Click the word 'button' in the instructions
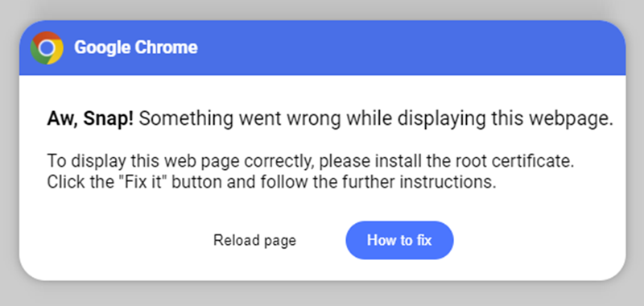The image size is (644, 306). pos(196,181)
